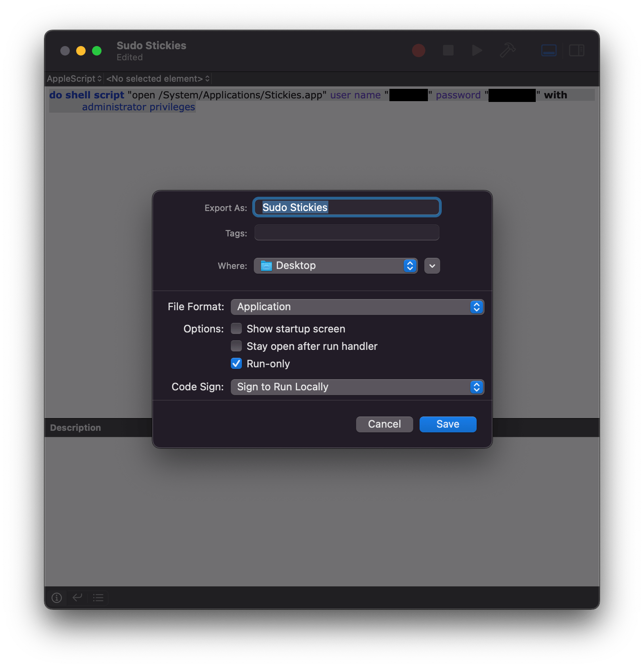Click the Tags input field
The width and height of the screenshot is (644, 668).
pyautogui.click(x=347, y=232)
